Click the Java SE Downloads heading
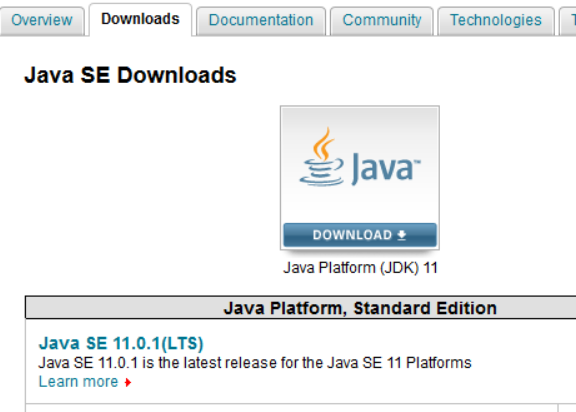 coord(130,75)
